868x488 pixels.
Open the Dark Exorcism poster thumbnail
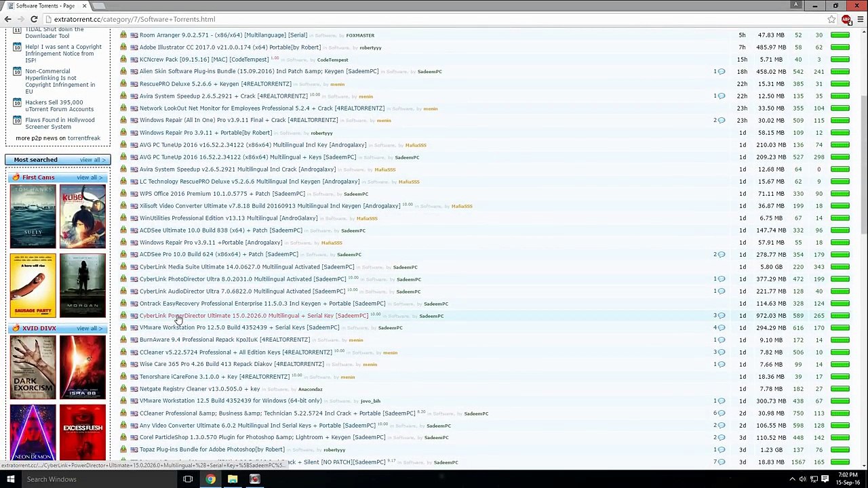(x=33, y=367)
